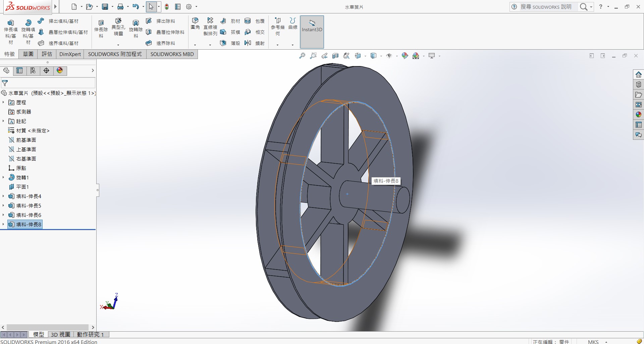Click the Zoom to Area icon

coord(313,56)
